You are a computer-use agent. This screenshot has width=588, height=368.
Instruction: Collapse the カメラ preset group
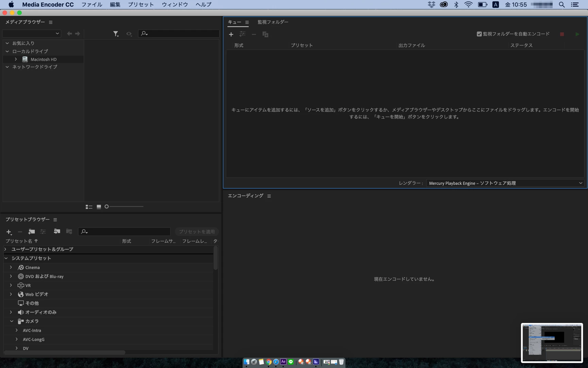[x=12, y=321]
